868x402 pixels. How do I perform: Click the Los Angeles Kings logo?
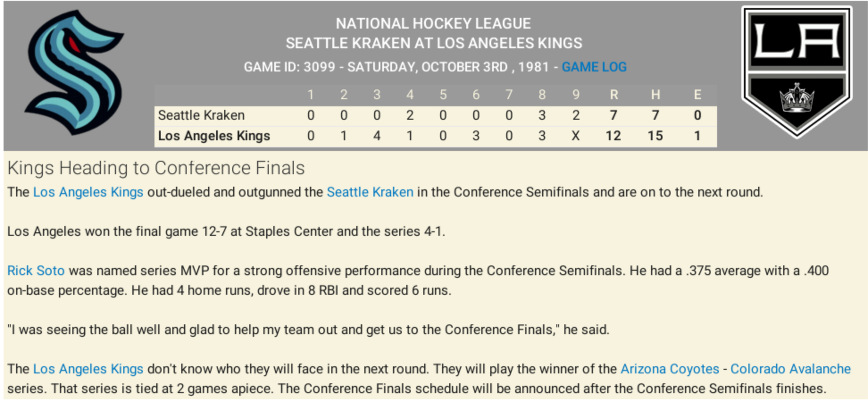coord(797,72)
